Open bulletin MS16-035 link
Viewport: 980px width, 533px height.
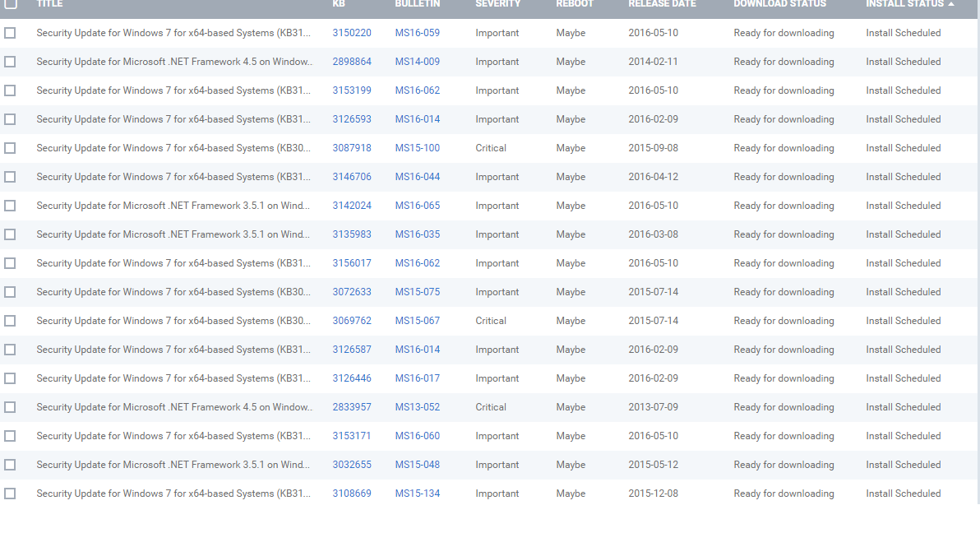(x=418, y=234)
